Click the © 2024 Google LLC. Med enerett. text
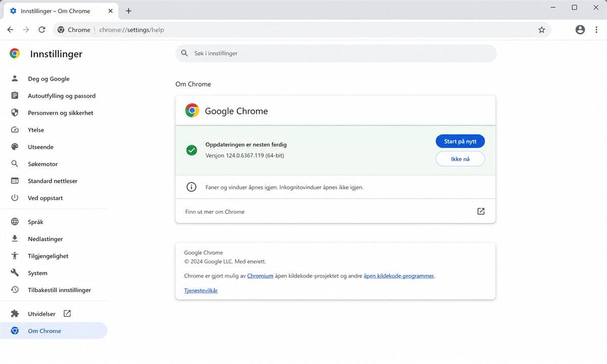This screenshot has width=607, height=364. coord(225,261)
